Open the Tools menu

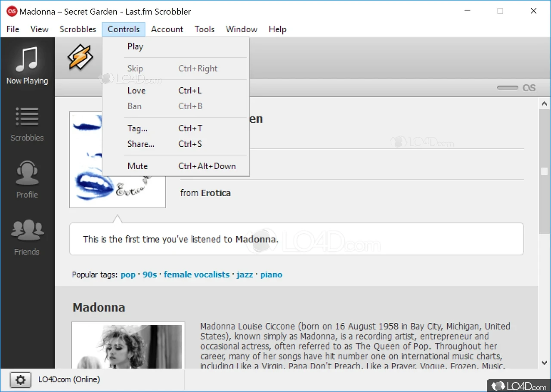click(x=204, y=29)
